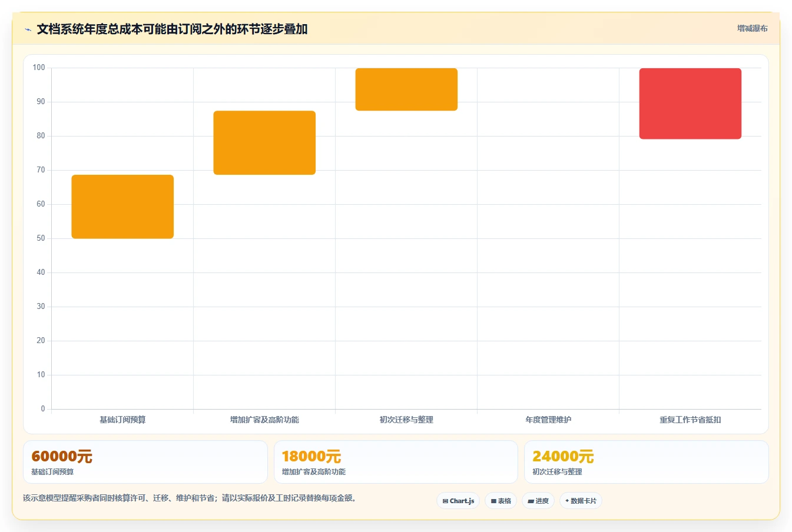Image resolution: width=792 pixels, height=532 pixels.
Task: Open the 24000元 data card
Action: point(647,462)
